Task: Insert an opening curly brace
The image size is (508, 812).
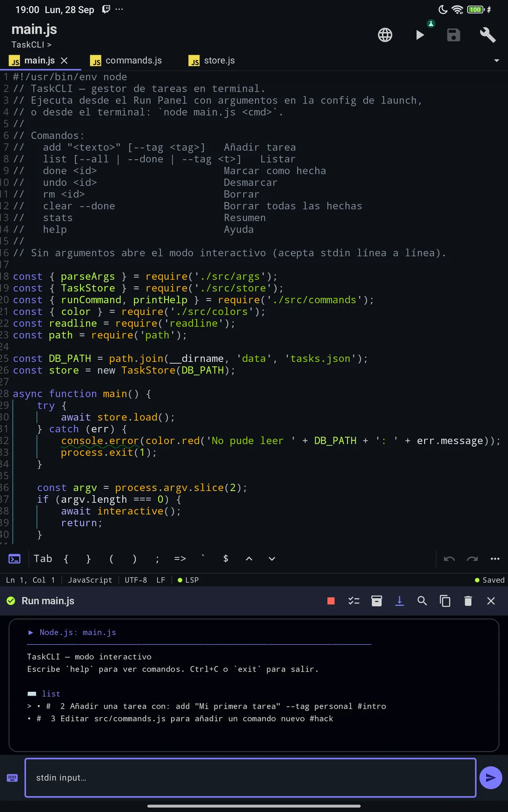Action: coord(66,559)
